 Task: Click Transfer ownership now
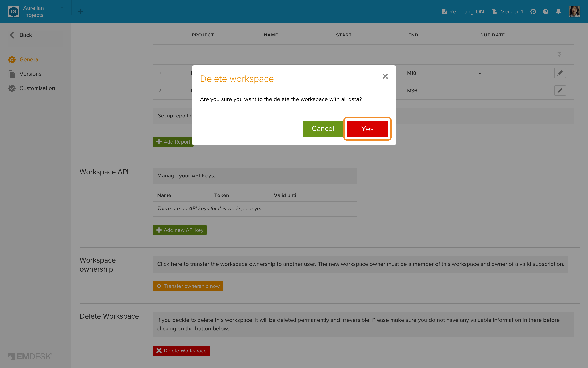coord(188,286)
